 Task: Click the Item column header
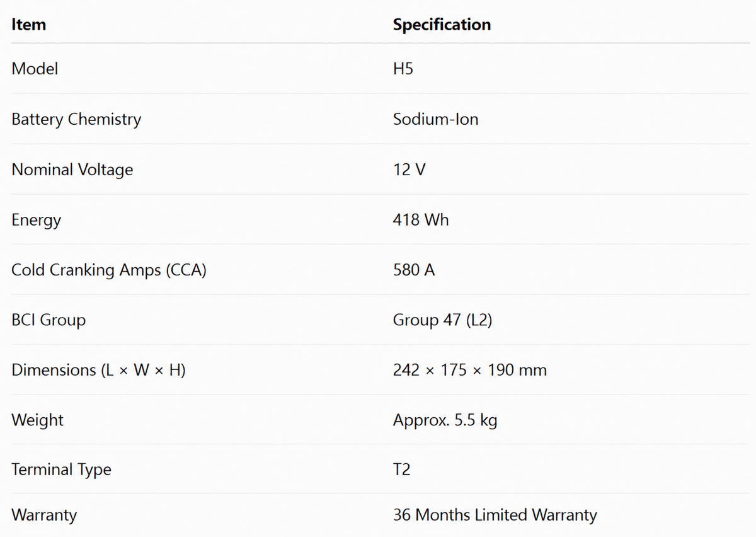(28, 25)
